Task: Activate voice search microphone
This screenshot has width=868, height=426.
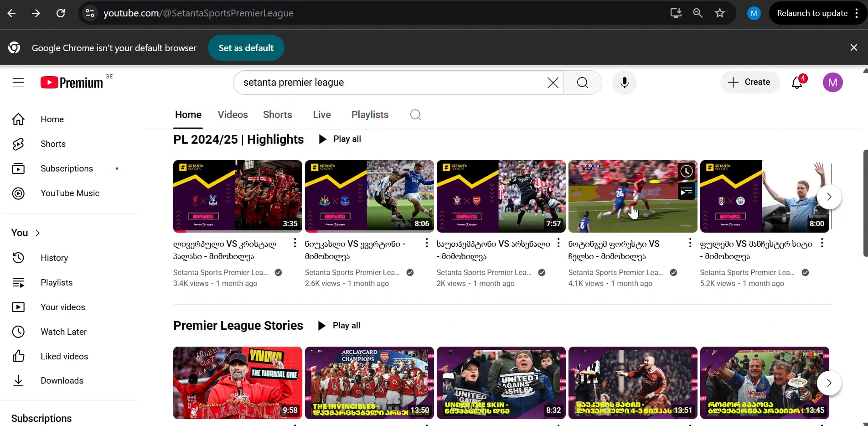Action: (x=624, y=83)
